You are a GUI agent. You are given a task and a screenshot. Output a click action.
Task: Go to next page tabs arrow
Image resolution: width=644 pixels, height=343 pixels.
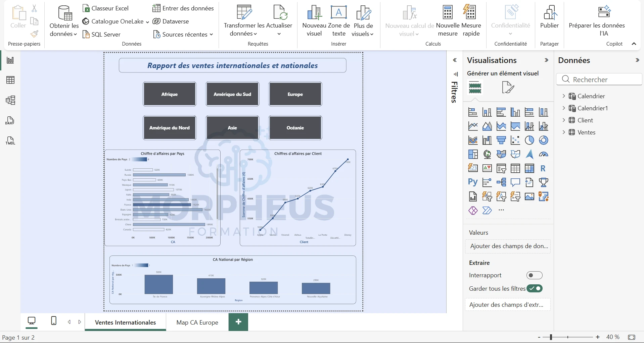[80, 322]
